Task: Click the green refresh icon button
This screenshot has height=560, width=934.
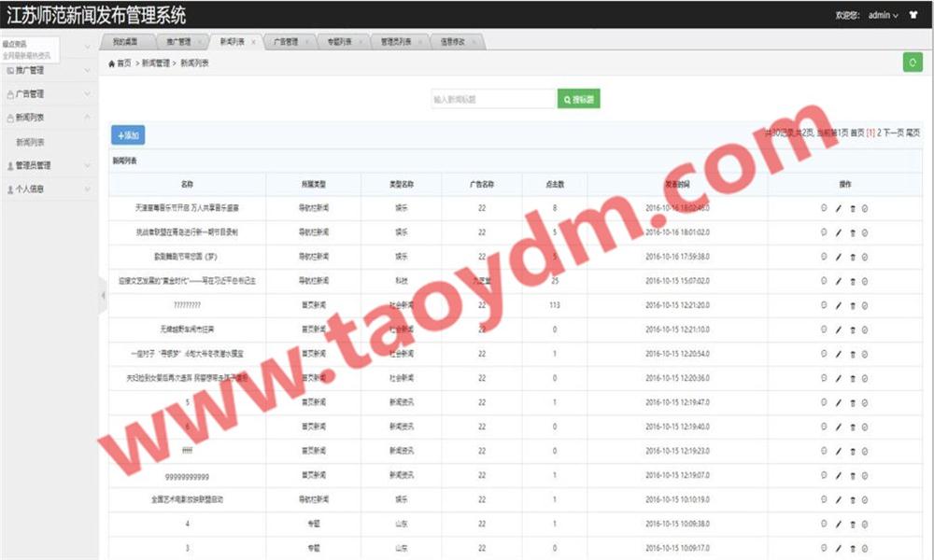Action: pos(912,62)
